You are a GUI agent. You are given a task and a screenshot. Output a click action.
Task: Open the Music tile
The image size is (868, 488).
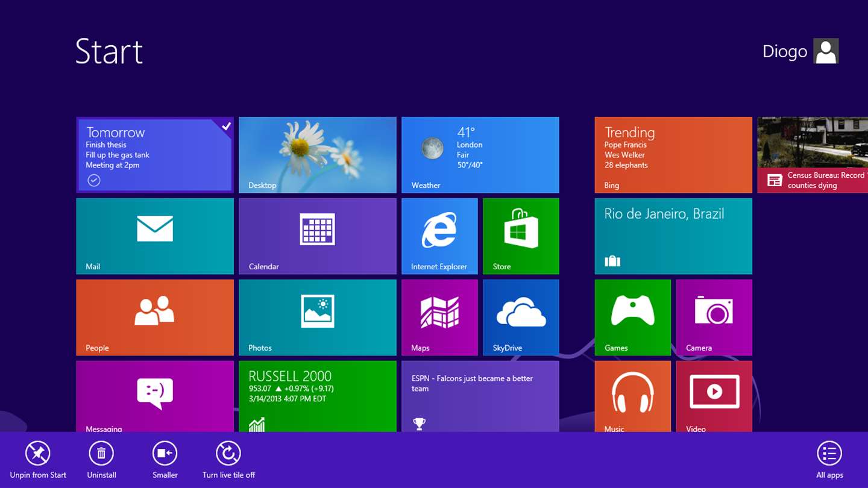pyautogui.click(x=632, y=396)
